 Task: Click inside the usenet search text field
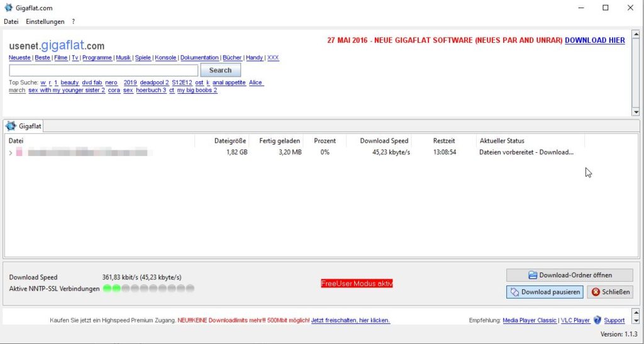pyautogui.click(x=104, y=70)
